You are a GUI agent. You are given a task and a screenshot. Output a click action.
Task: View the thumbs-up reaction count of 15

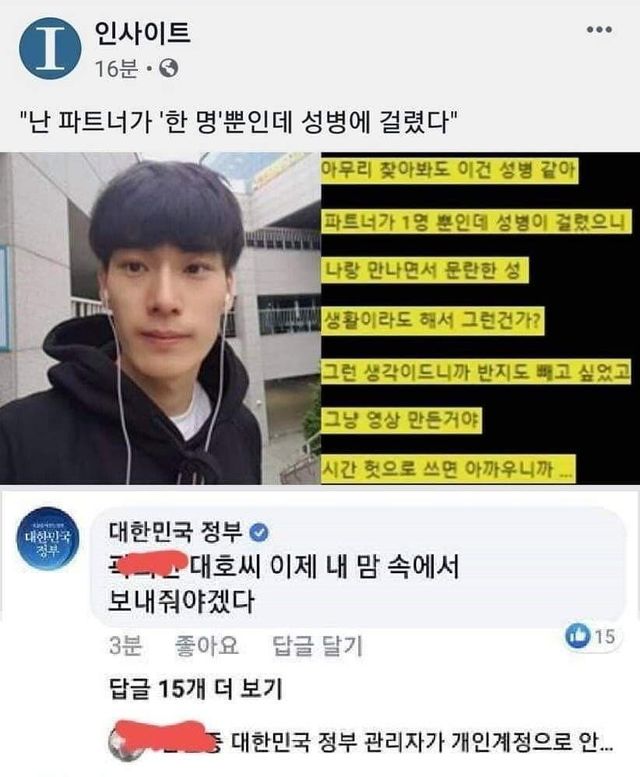[x=591, y=636]
